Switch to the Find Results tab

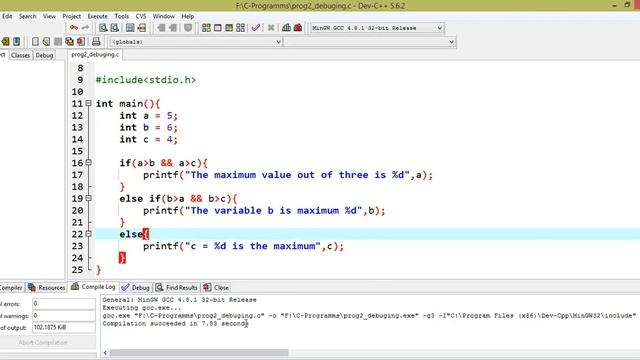[x=176, y=287]
